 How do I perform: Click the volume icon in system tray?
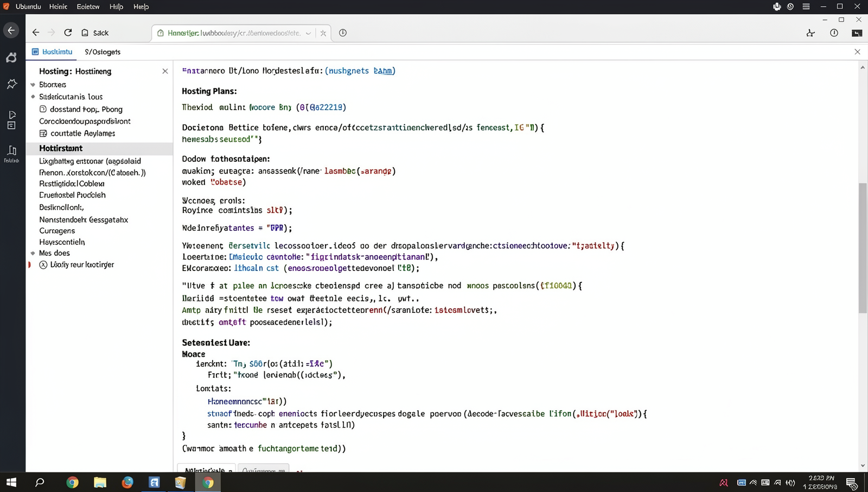[x=790, y=483]
